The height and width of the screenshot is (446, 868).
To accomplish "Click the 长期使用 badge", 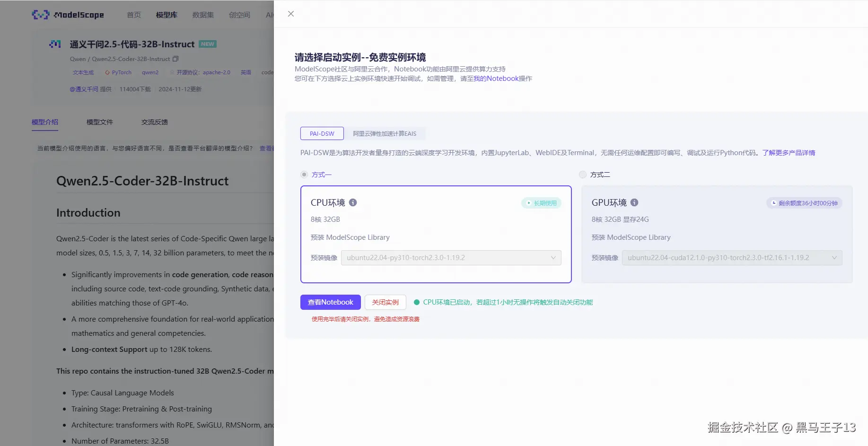I will click(541, 203).
